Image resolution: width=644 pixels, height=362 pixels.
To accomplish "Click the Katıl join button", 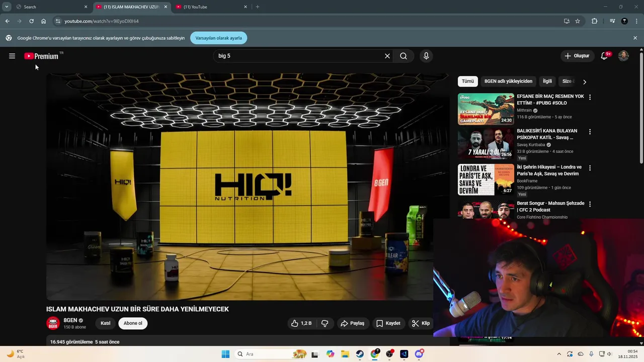I will [105, 323].
